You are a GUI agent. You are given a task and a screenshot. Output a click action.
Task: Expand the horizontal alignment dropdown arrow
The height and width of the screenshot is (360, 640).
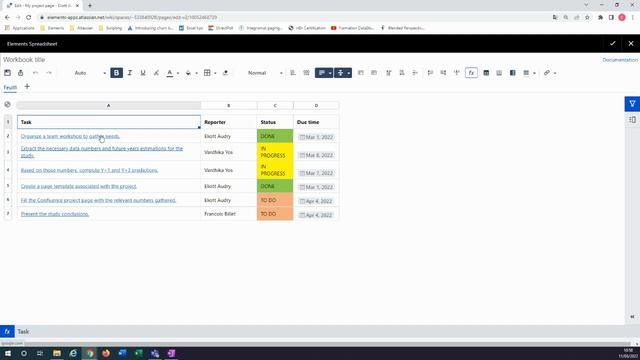click(x=330, y=73)
